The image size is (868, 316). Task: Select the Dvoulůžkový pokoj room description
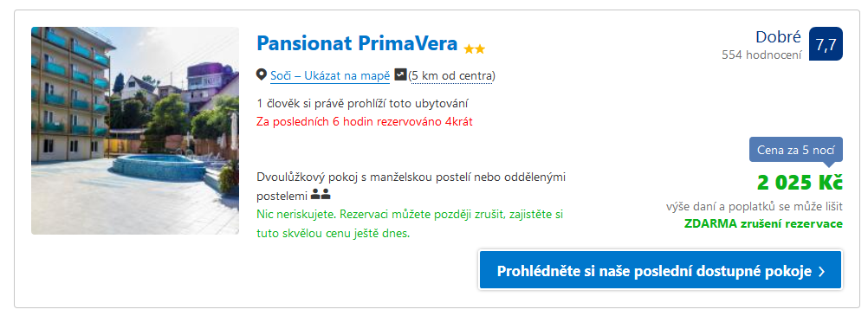[x=411, y=186]
